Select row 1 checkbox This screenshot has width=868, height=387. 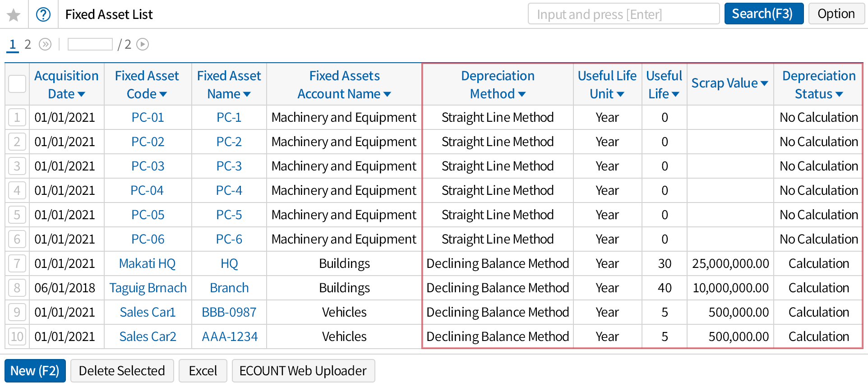17,118
